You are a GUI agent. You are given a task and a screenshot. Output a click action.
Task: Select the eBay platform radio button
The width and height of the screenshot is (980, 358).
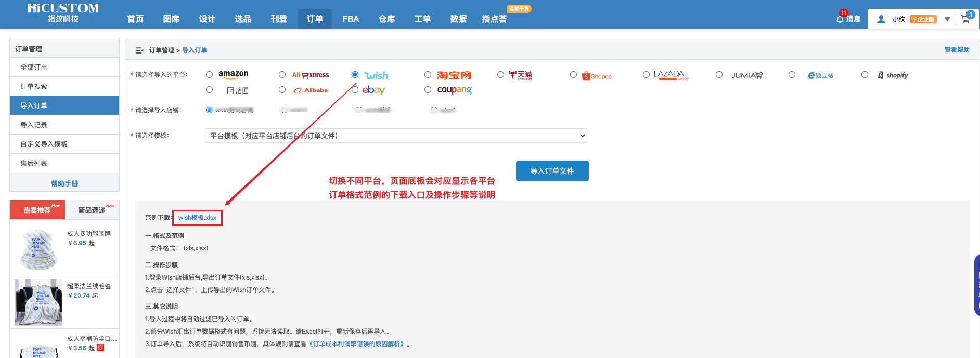(x=355, y=90)
